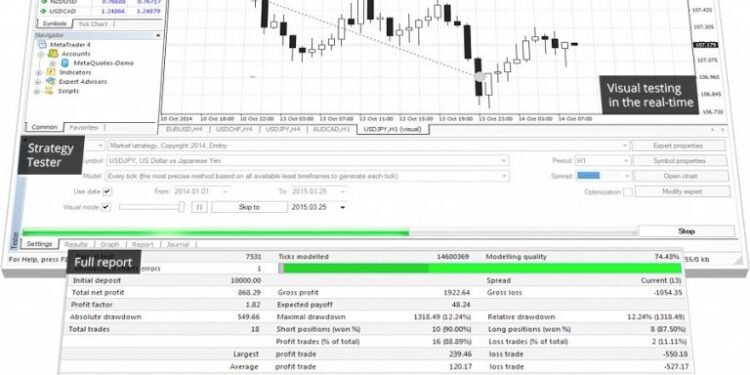The image size is (750, 375).
Task: Expand the Indicators tree node
Action: 39,73
